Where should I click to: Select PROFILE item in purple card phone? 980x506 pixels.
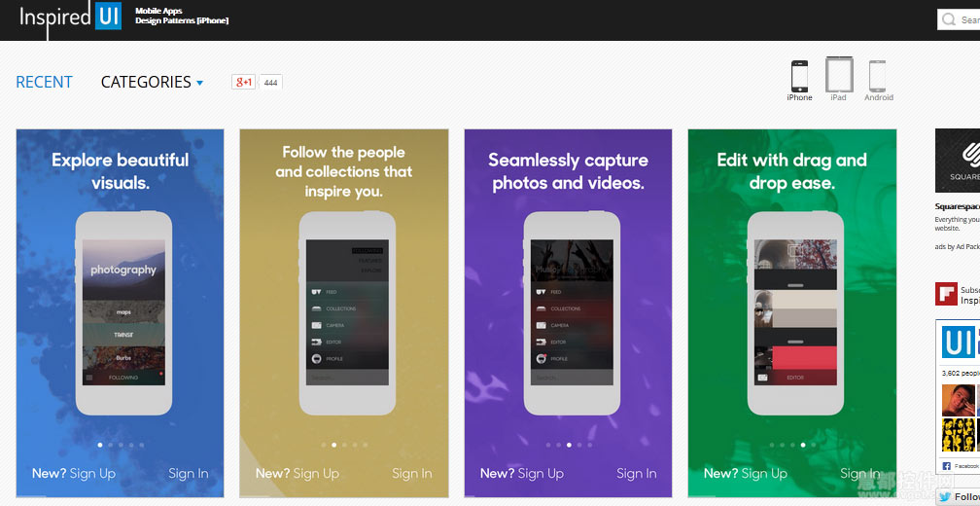(x=552, y=359)
